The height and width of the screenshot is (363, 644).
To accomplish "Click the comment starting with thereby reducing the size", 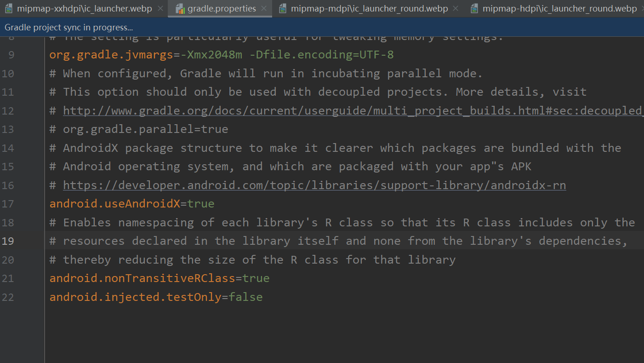I will [252, 260].
